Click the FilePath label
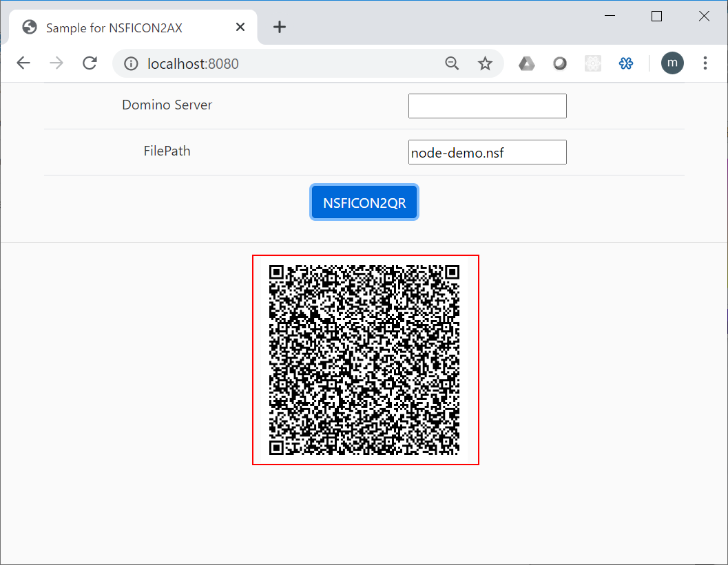This screenshot has width=728, height=565. click(x=167, y=151)
